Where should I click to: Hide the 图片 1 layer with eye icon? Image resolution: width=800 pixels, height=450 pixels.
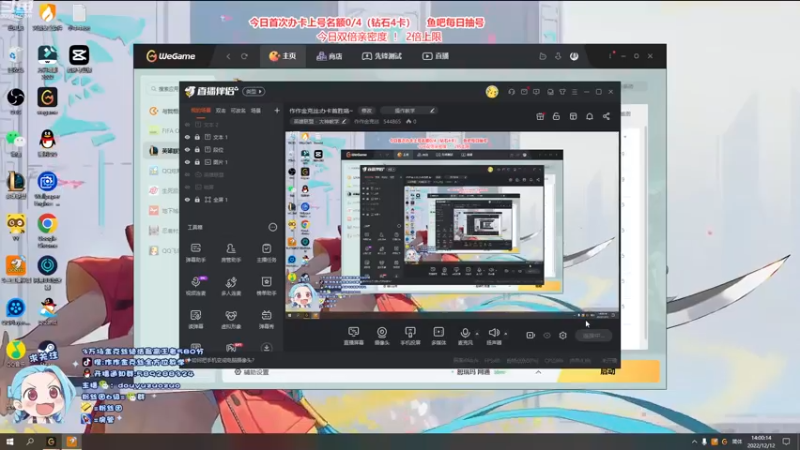click(187, 162)
